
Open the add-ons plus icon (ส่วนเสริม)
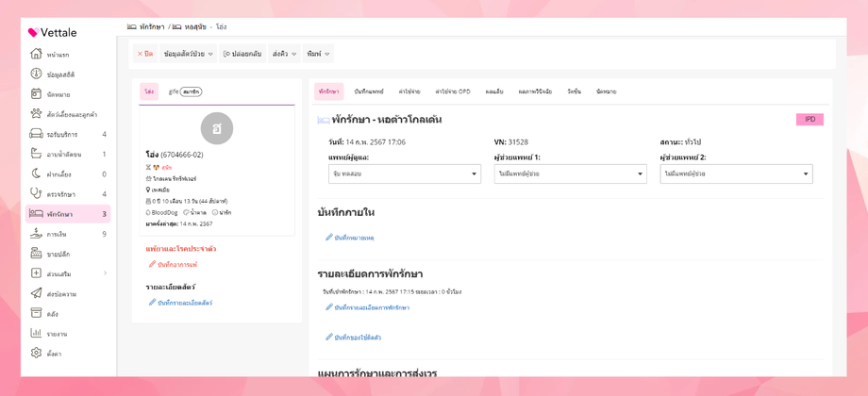pos(36,273)
